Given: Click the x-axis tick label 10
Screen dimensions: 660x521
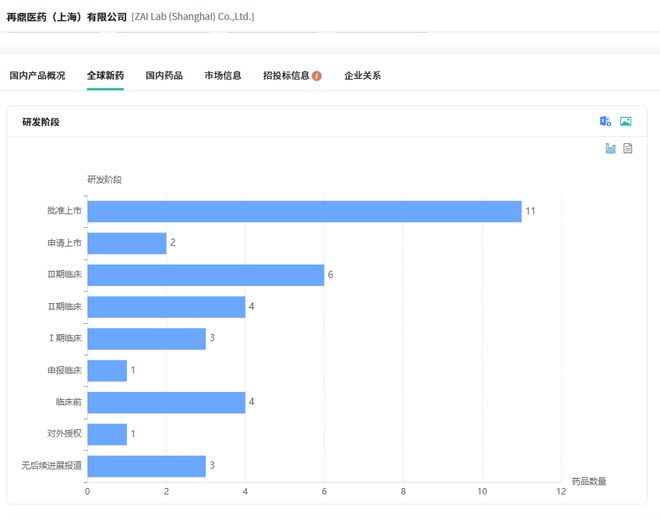Looking at the screenshot, I should (x=482, y=492).
